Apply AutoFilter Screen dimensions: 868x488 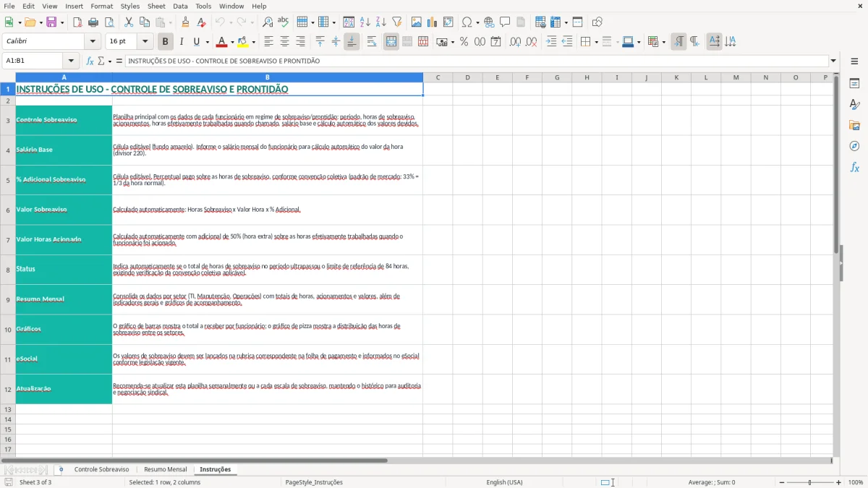point(397,22)
